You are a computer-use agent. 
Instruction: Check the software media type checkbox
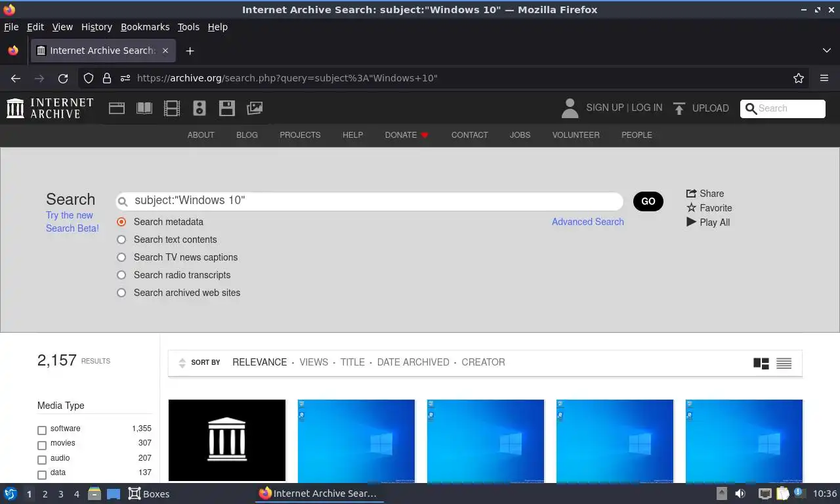coord(42,430)
